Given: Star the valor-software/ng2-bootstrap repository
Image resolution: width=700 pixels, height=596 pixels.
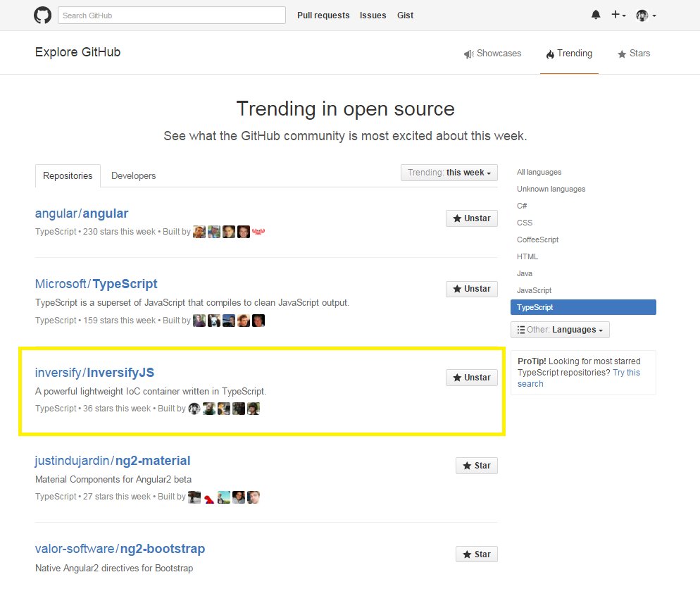Looking at the screenshot, I should coord(476,554).
